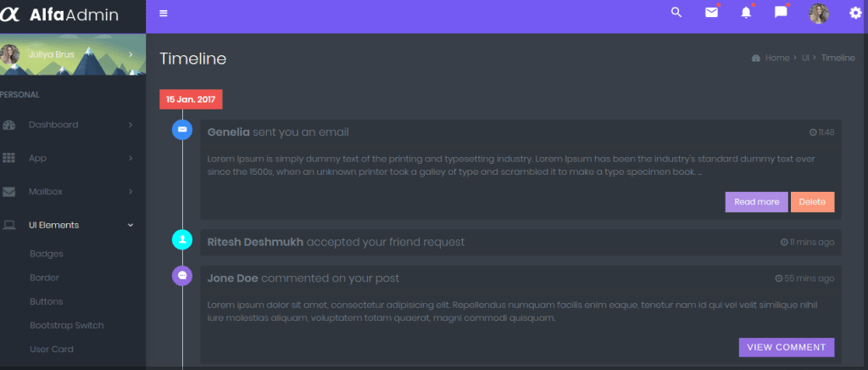Open Bootstrap Switch page
The width and height of the screenshot is (868, 370).
click(66, 325)
